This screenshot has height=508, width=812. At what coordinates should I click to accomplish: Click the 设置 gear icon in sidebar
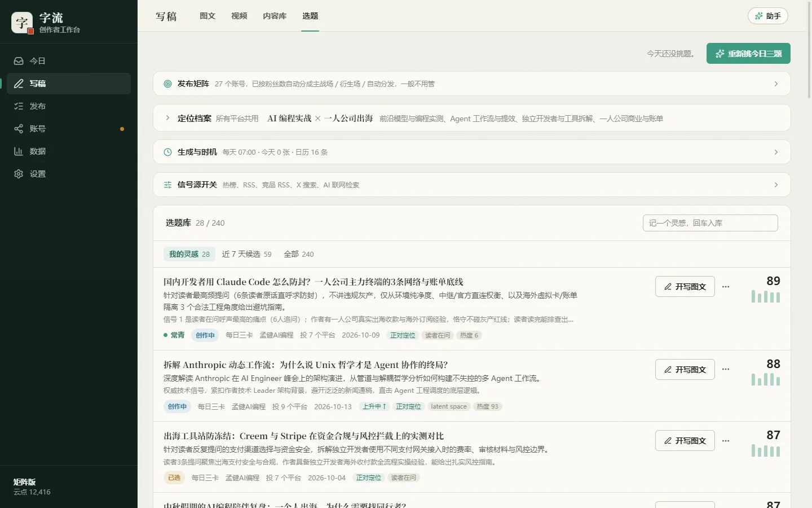19,174
